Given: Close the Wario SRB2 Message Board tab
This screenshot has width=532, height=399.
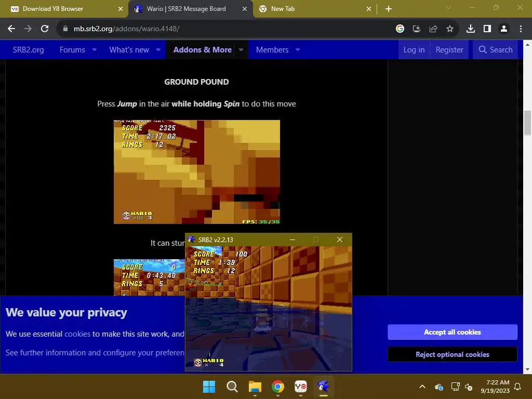Looking at the screenshot, I should tap(245, 9).
